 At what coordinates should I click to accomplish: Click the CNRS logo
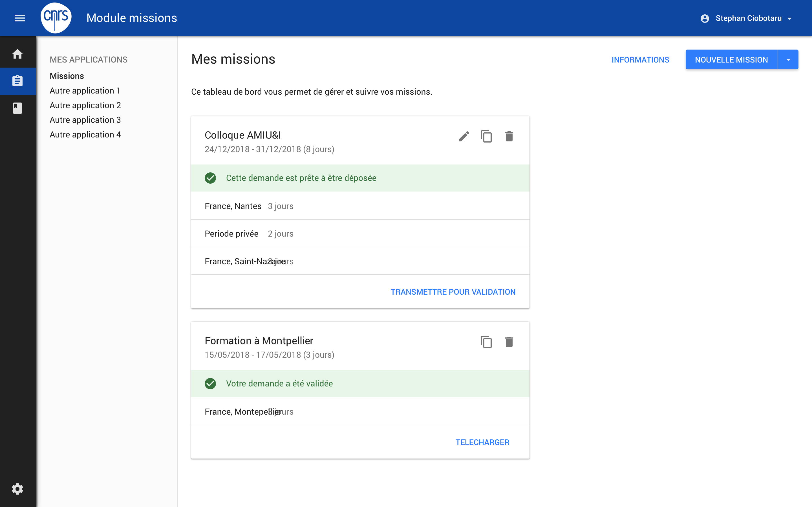click(x=56, y=18)
